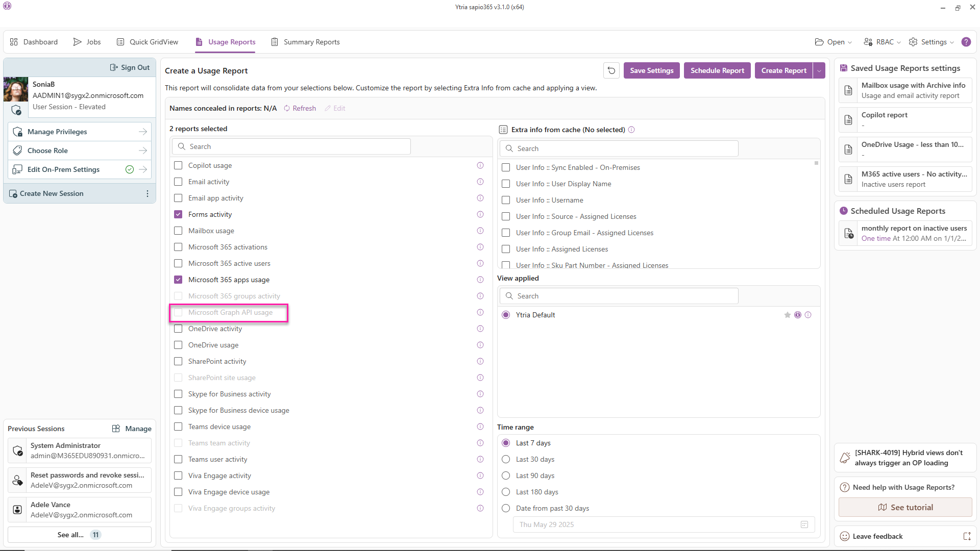Select the Usage Reports tab

click(225, 42)
